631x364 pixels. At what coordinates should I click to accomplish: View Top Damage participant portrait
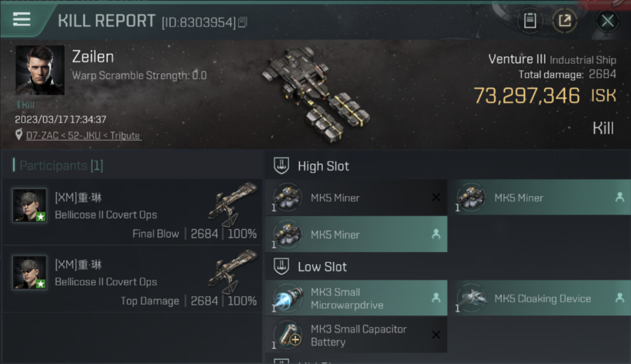click(30, 272)
